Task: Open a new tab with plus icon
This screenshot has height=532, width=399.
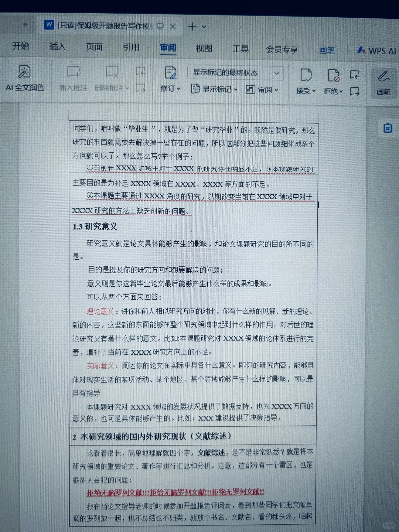Action: click(x=192, y=27)
